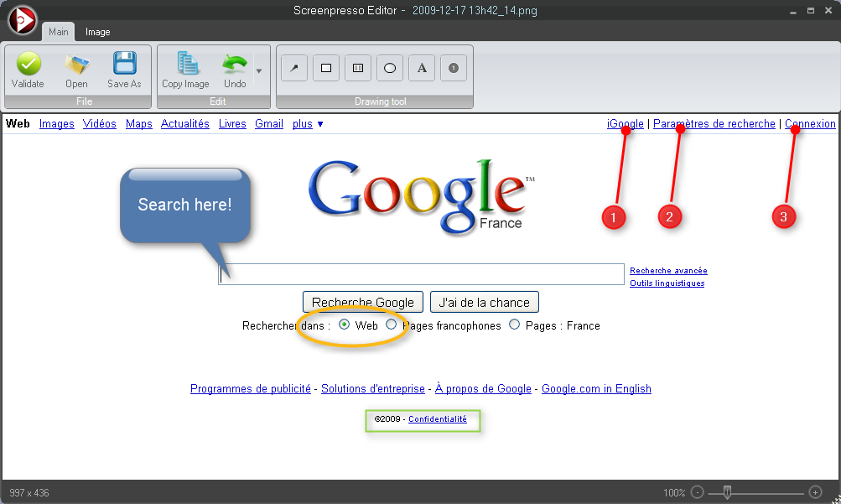Switch to the Main ribbon tab
Image resolution: width=841 pixels, height=504 pixels.
coord(59,32)
